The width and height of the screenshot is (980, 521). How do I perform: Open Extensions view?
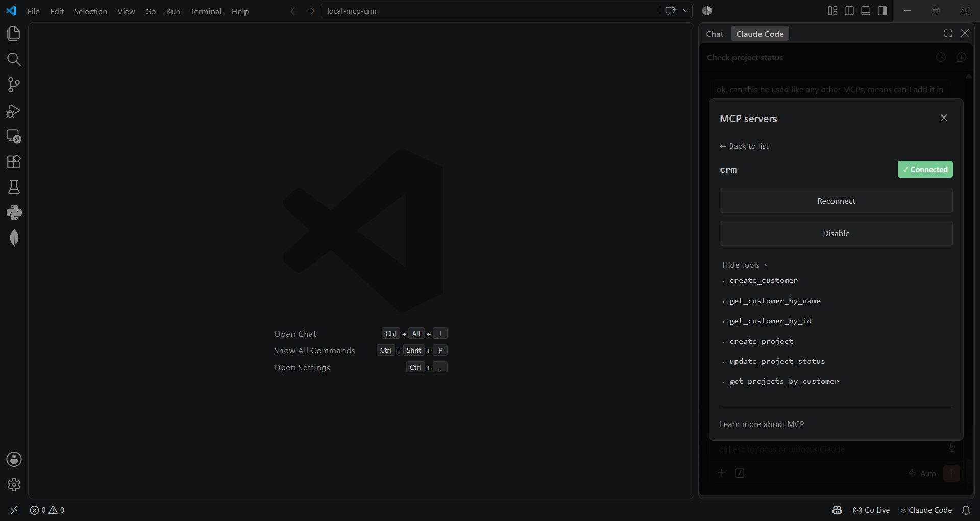coord(14,162)
